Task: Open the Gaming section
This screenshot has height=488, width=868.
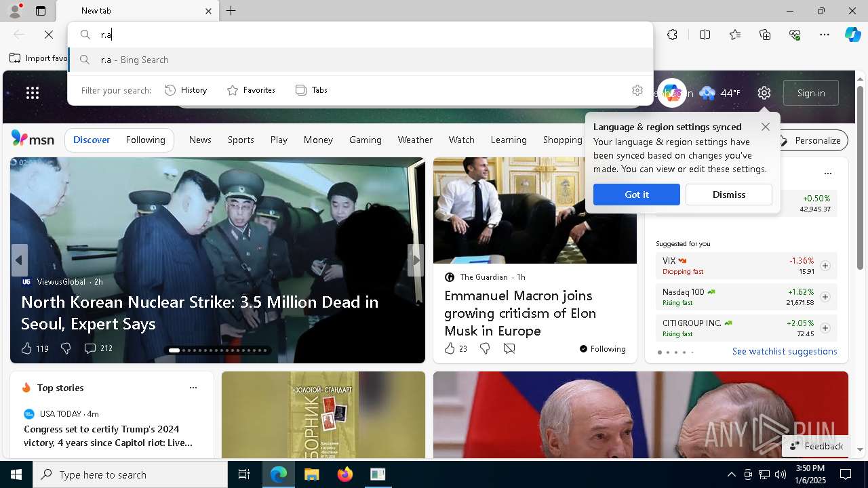Action: coord(366,140)
